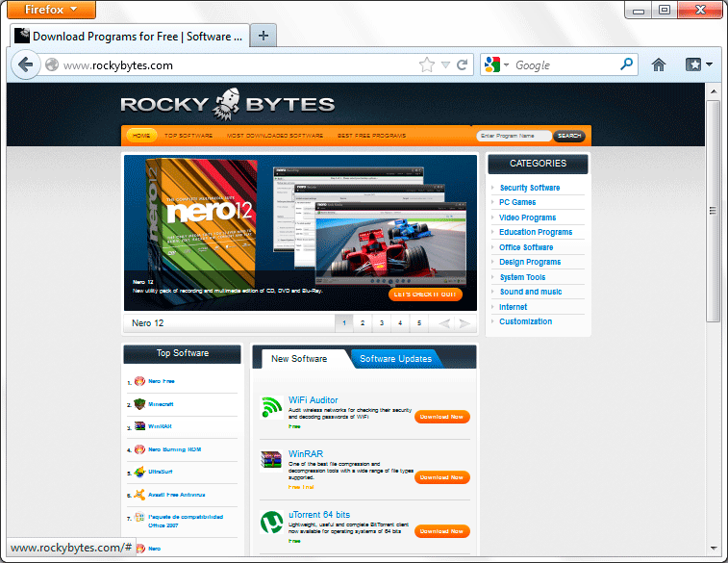Image resolution: width=728 pixels, height=563 pixels.
Task: Open TOP SOFTWARE in the navigation bar
Action: coord(188,136)
